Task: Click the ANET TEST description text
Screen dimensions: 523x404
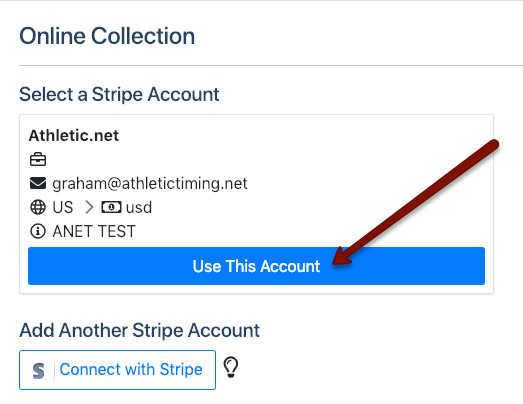Action: pyautogui.click(x=94, y=231)
